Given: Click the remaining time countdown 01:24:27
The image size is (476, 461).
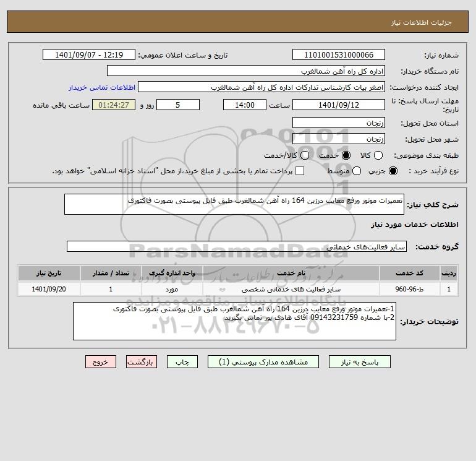Looking at the screenshot, I should tap(114, 105).
